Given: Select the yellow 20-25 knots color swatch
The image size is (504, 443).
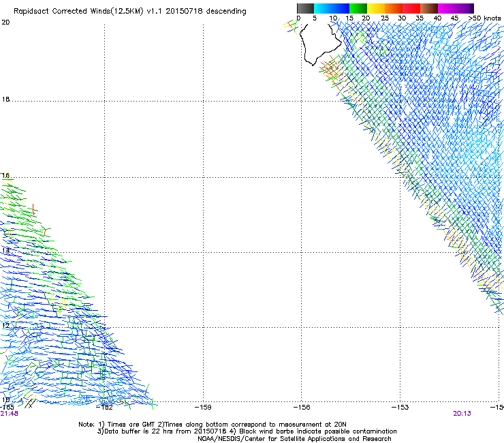Looking at the screenshot, I should (x=376, y=8).
